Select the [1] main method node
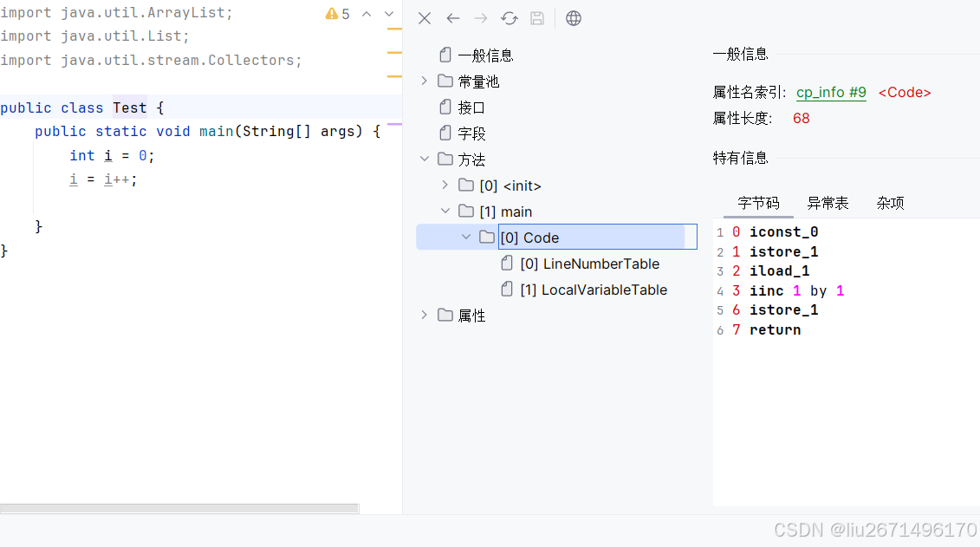Viewport: 980px width, 547px height. point(506,212)
